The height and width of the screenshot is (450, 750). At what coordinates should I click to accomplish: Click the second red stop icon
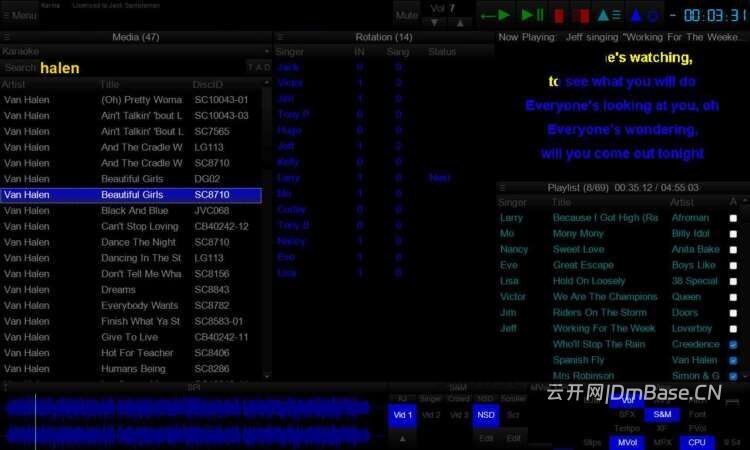tap(581, 16)
